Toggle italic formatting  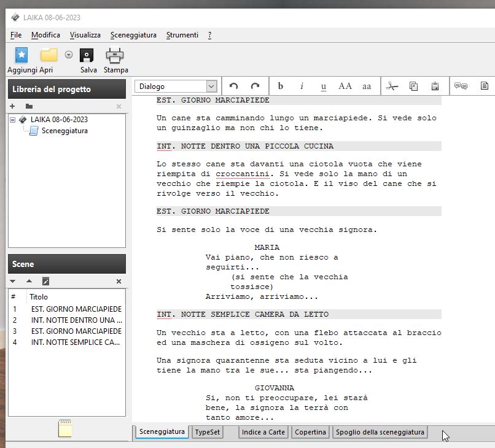point(302,86)
